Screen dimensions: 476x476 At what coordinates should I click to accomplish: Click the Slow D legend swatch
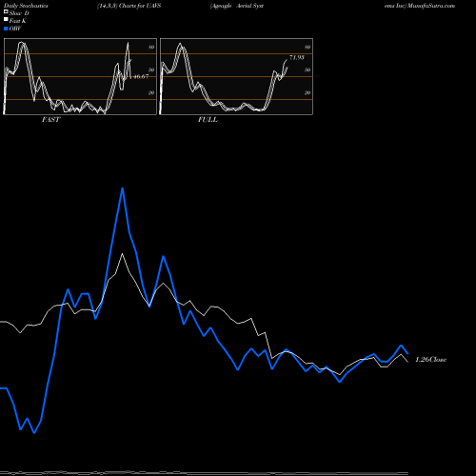(6, 12)
